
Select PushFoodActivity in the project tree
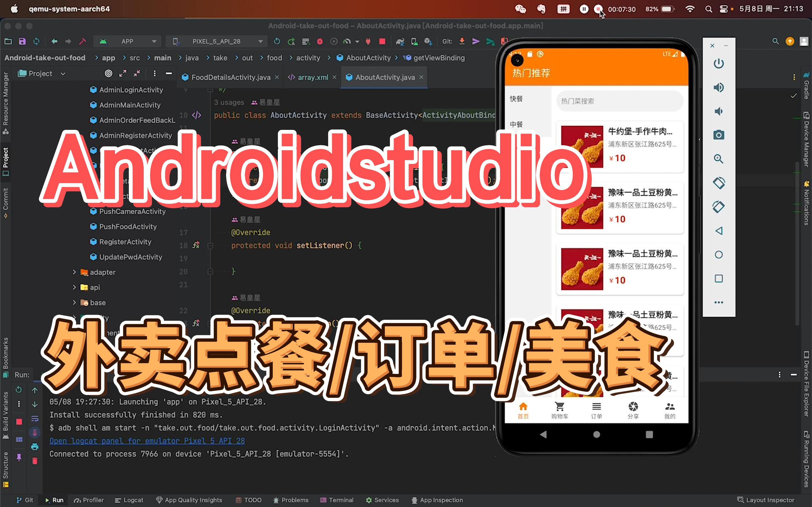pos(128,227)
